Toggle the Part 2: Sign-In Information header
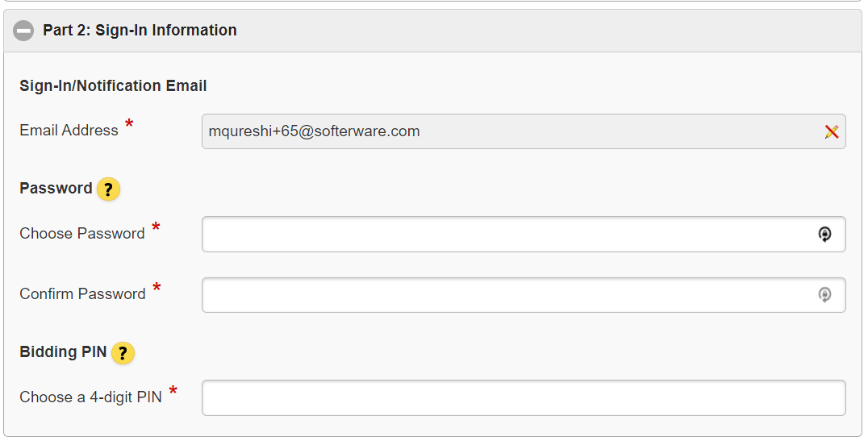Image resolution: width=868 pixels, height=445 pixels. tap(432, 31)
